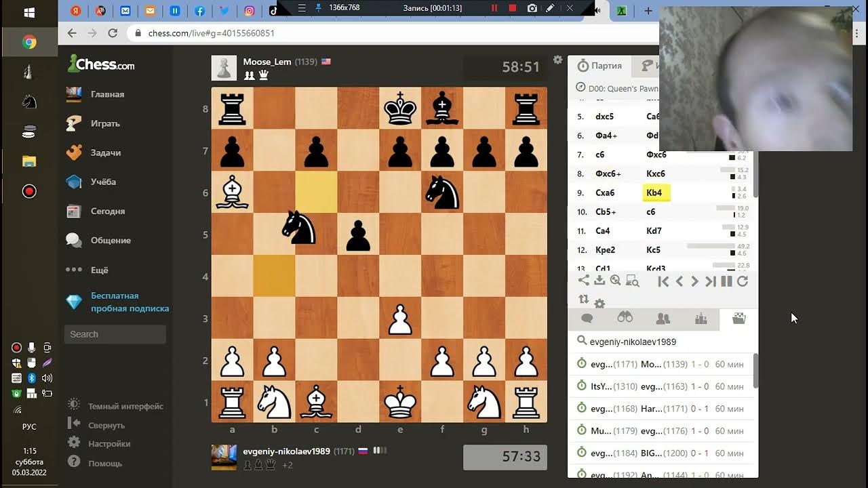Click evgeniy-nikolaev1989 avatar thumbnail
Viewport: 868px width, 488px height.
224,457
